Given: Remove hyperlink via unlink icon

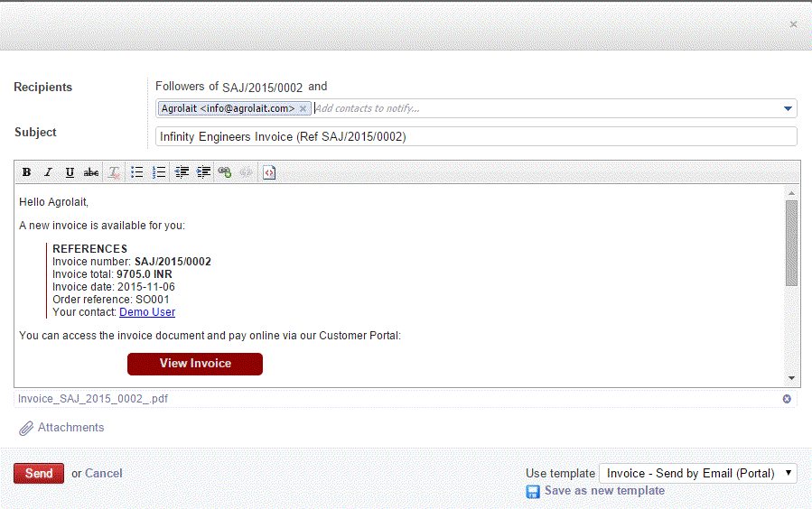Looking at the screenshot, I should click(247, 172).
